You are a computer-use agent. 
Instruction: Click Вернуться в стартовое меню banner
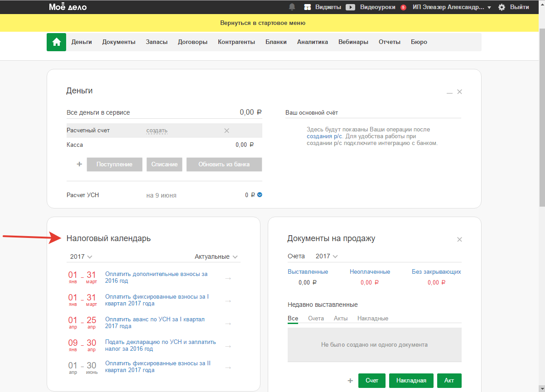click(263, 23)
